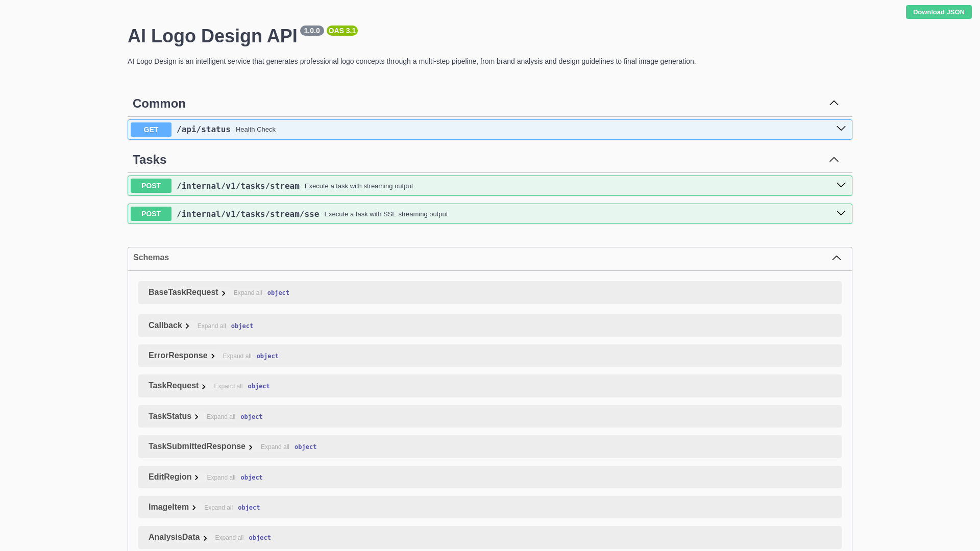Select the EditRegion schema name
The image size is (980, 551).
(170, 477)
